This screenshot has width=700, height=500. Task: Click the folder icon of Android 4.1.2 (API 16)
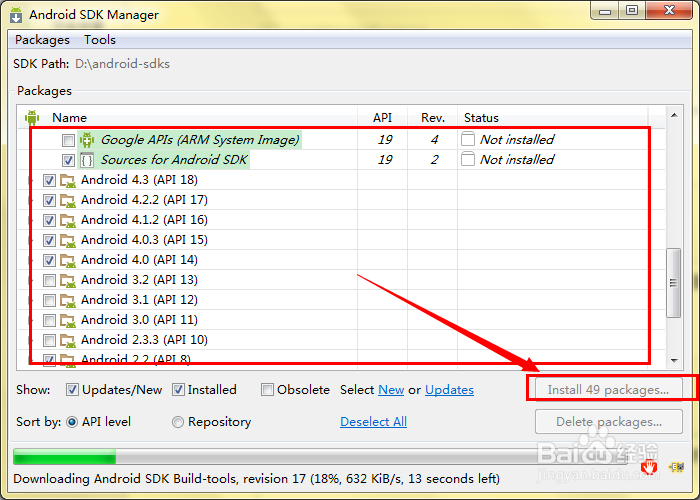(x=68, y=221)
